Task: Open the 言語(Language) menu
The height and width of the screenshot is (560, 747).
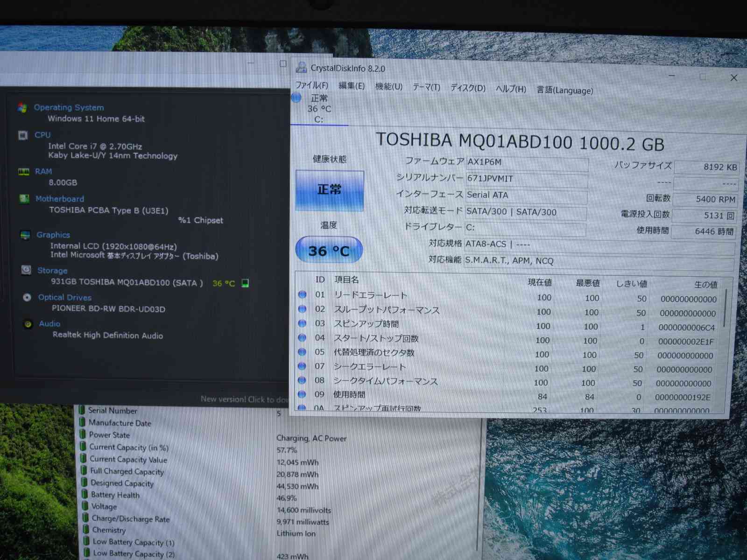Action: [564, 90]
